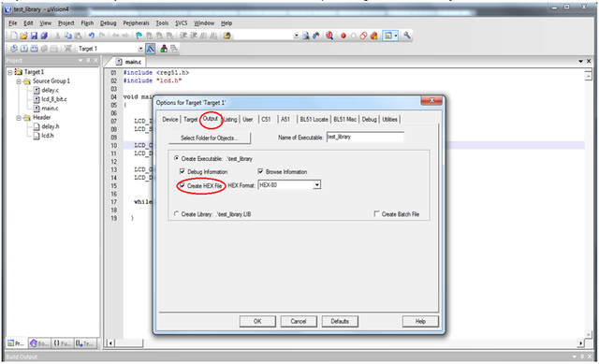
Task: Open the Target 1 selection dropdown
Action: tap(140, 49)
